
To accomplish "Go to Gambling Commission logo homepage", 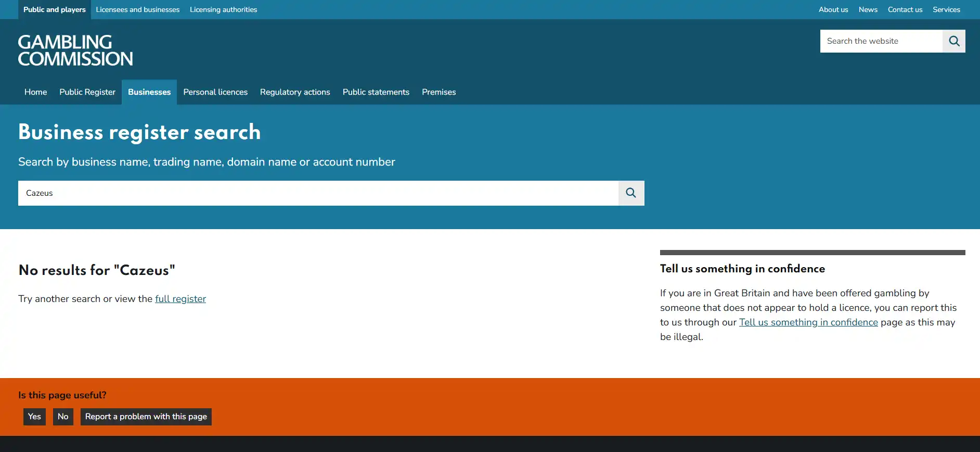I will coord(75,51).
